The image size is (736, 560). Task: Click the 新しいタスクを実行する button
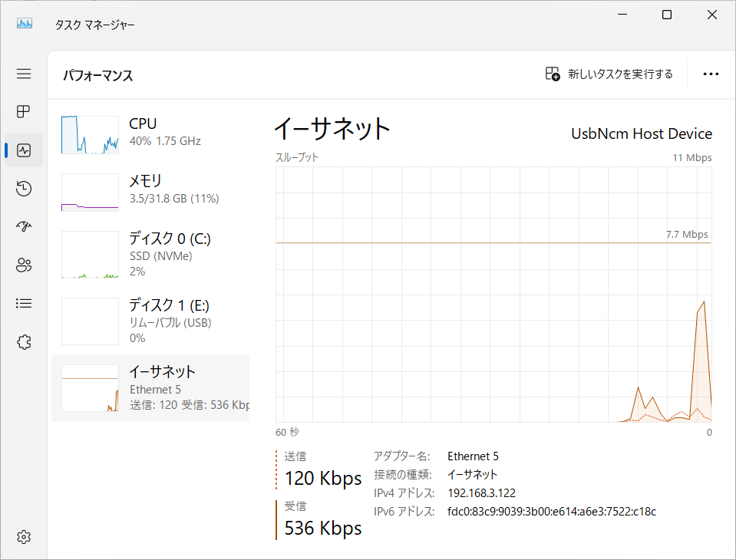609,74
